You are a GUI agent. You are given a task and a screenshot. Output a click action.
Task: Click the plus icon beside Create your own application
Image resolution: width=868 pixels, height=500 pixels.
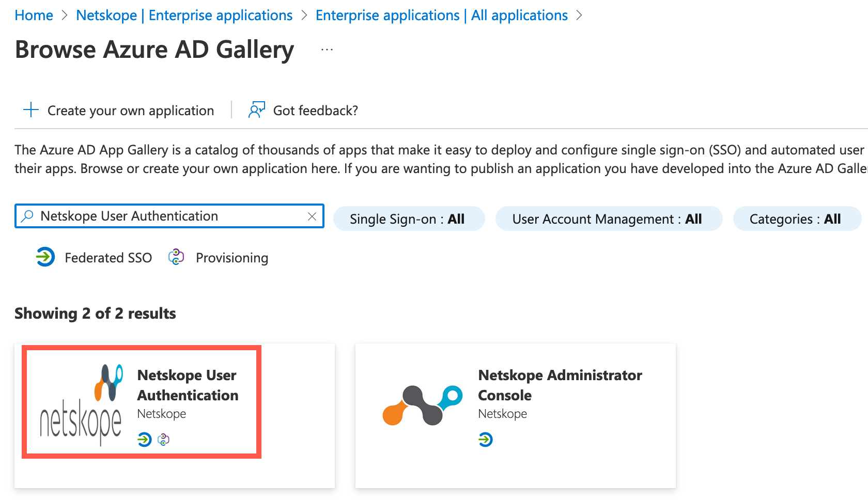pos(31,110)
